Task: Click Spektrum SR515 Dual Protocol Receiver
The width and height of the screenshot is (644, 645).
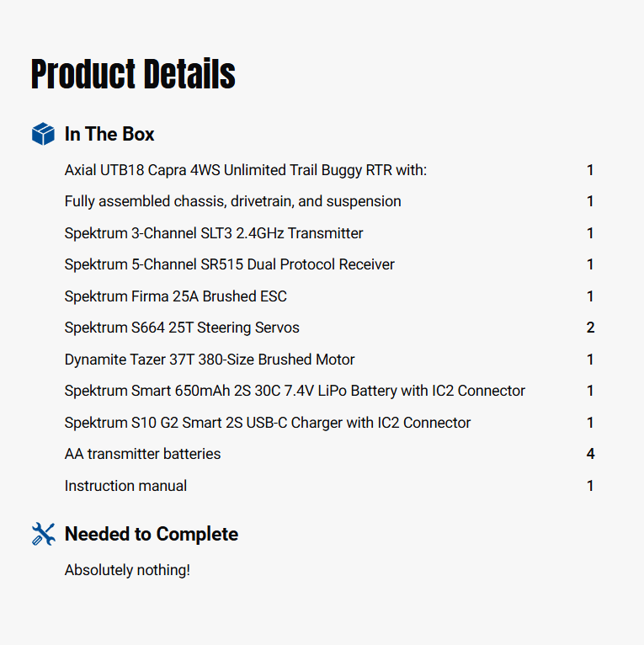Action: [229, 264]
